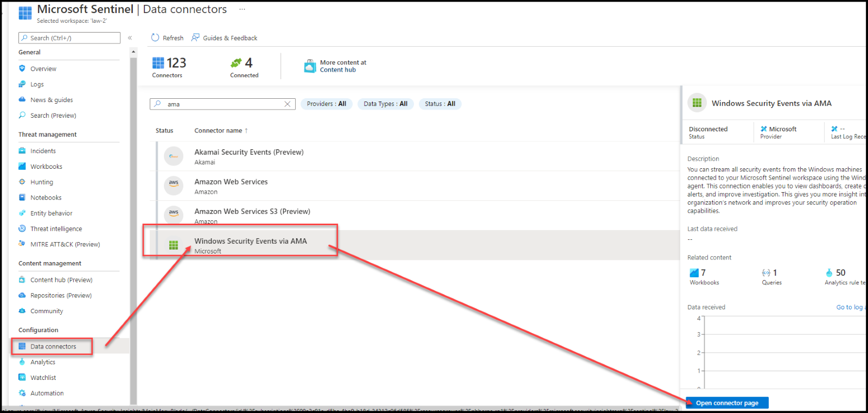The image size is (868, 413).
Task: Click the Community people icon
Action: [22, 311]
